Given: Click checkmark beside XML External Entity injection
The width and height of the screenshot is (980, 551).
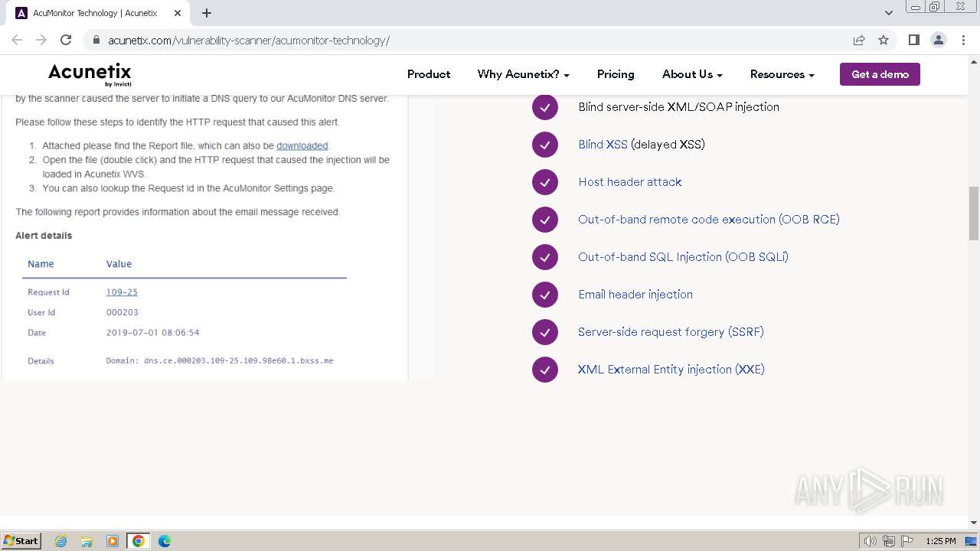Looking at the screenshot, I should [x=545, y=370].
